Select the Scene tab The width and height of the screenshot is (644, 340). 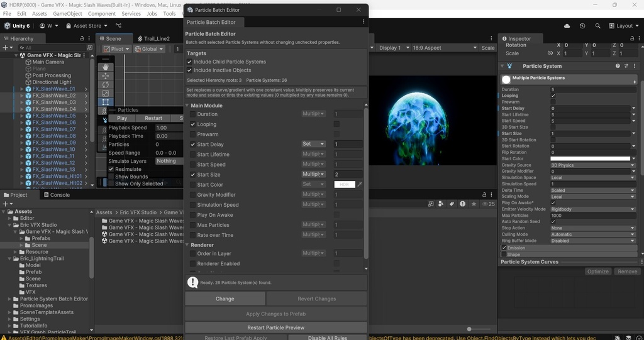click(x=114, y=38)
